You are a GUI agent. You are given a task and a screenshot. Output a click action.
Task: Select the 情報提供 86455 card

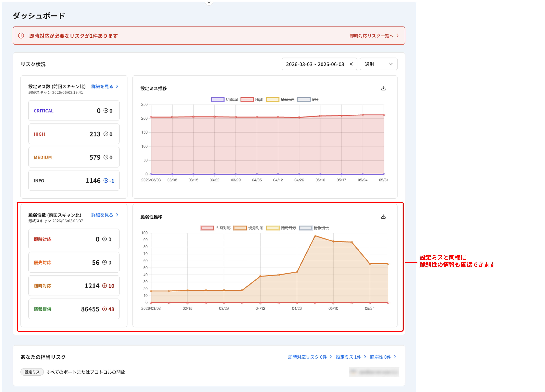(x=74, y=309)
